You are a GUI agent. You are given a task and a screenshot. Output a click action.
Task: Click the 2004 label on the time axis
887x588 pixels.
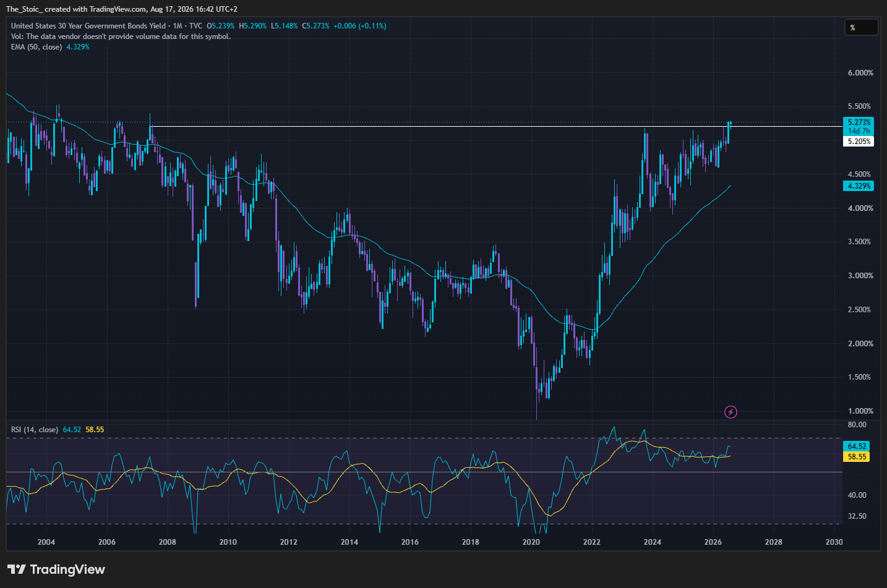tap(46, 542)
